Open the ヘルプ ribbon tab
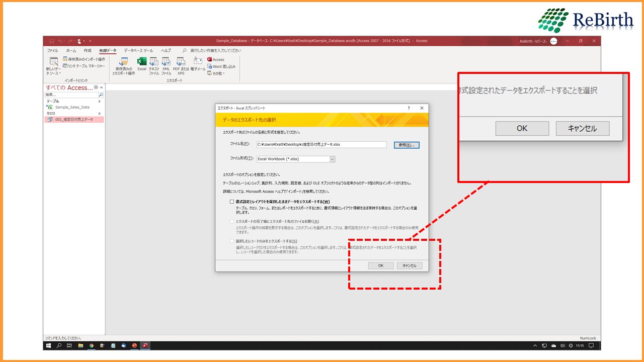644x362 pixels. (166, 50)
